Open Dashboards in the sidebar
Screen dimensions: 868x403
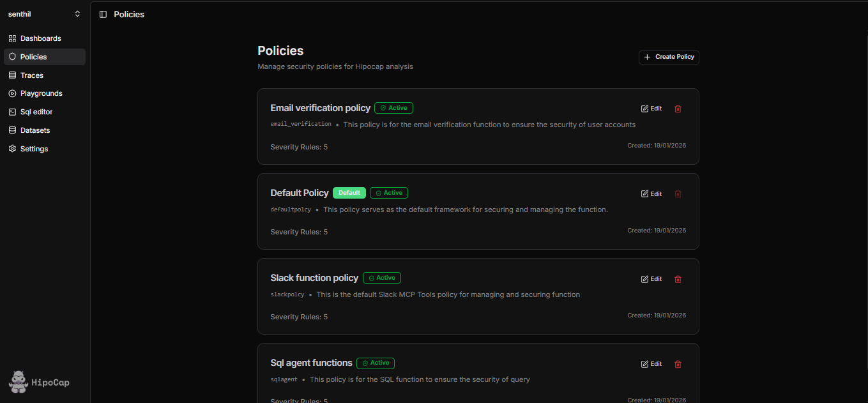(x=44, y=38)
